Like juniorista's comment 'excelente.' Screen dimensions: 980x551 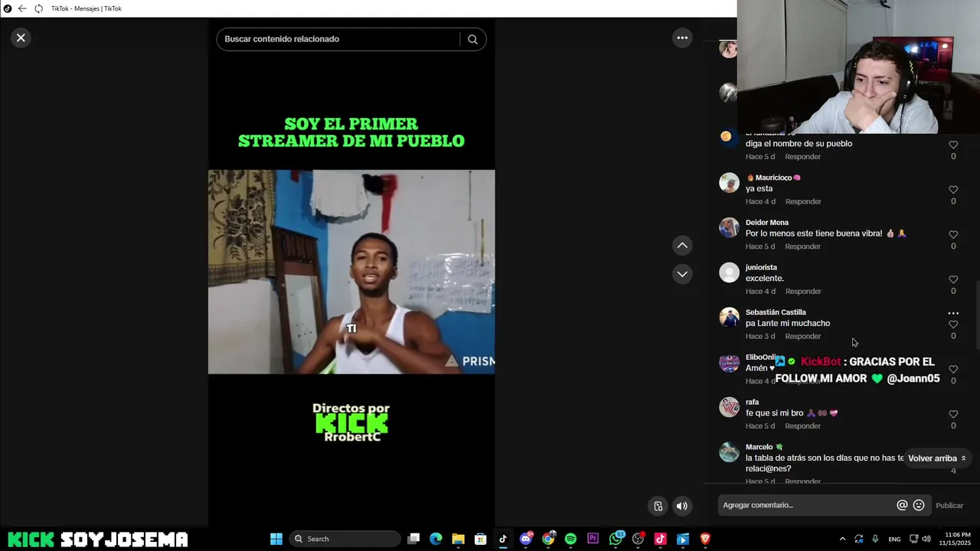(x=953, y=279)
